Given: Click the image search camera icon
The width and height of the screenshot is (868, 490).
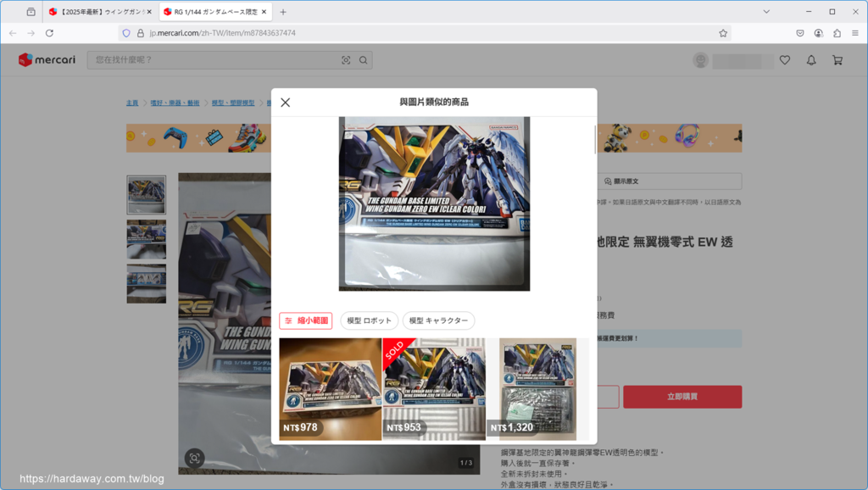Looking at the screenshot, I should coord(346,60).
